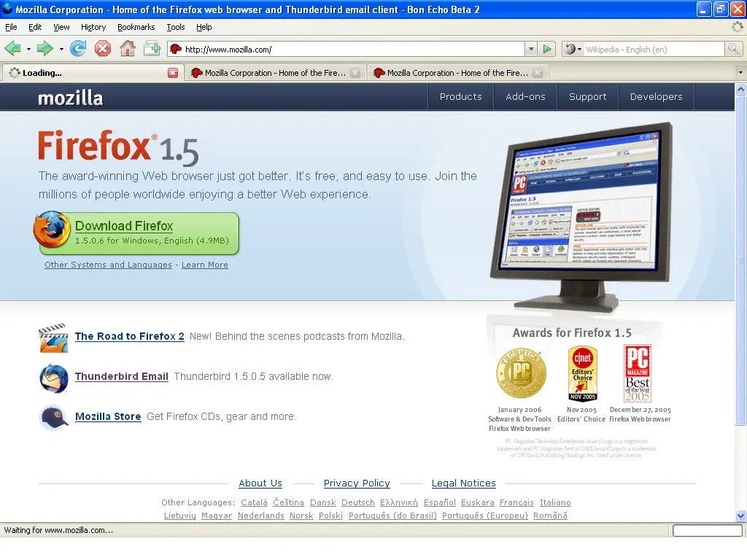This screenshot has height=560, width=747.
Task: Open the Forward history dropdown arrow
Action: [61, 49]
